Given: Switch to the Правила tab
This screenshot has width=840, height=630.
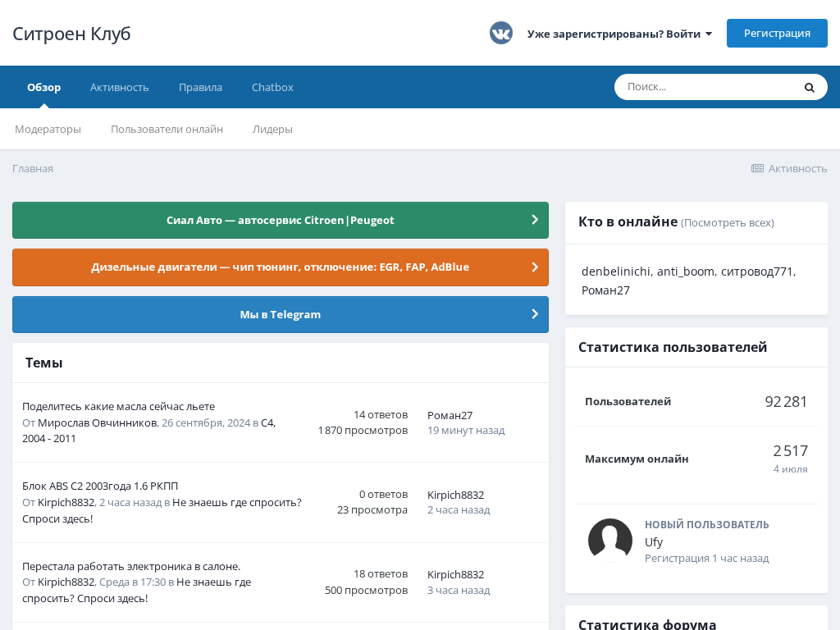Looking at the screenshot, I should point(200,87).
